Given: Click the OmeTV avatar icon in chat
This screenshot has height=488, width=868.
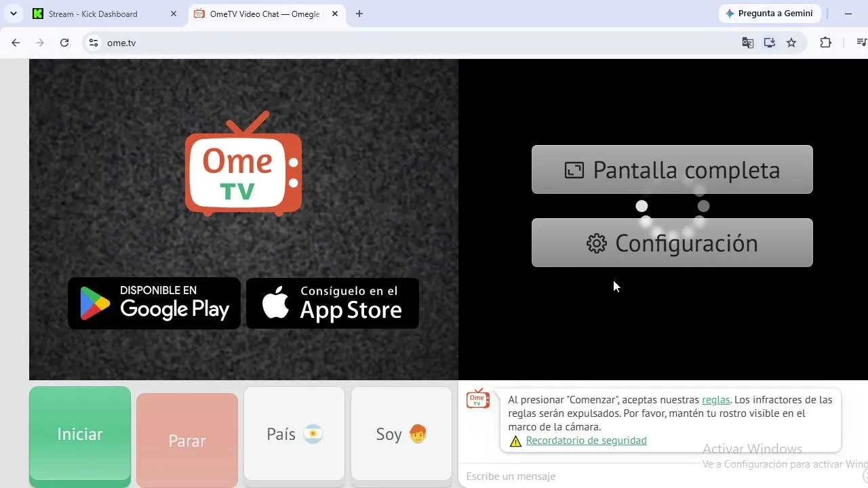Looking at the screenshot, I should (478, 399).
